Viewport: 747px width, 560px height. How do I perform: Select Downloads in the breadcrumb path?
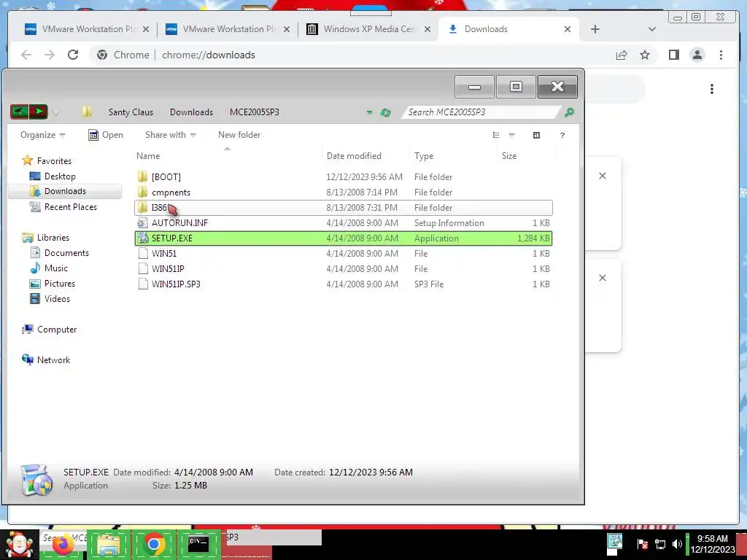coord(192,112)
